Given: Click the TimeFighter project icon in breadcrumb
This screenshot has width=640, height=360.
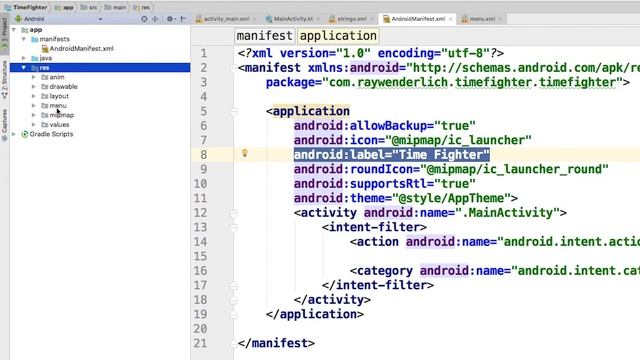Looking at the screenshot, I should tap(7, 7).
